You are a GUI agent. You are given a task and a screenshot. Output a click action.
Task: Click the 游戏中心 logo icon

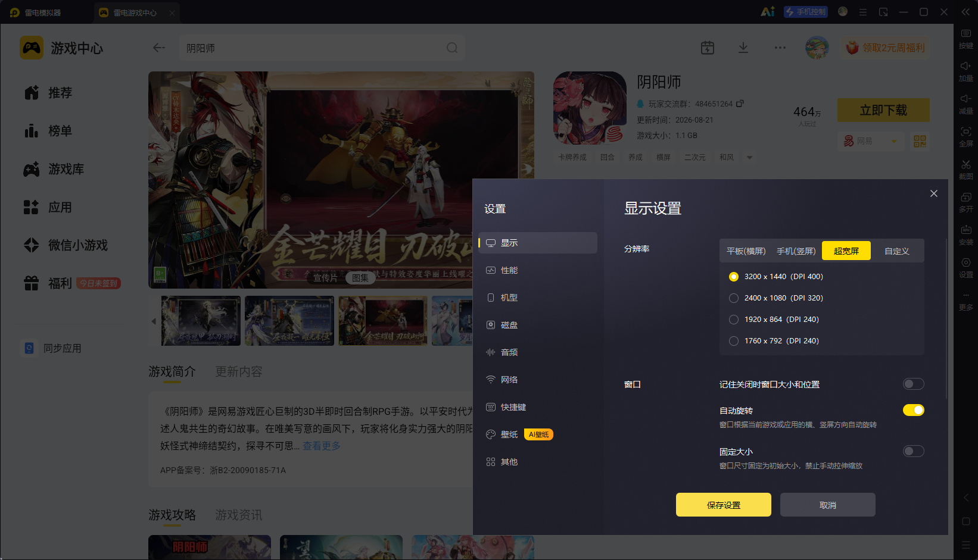point(32,48)
